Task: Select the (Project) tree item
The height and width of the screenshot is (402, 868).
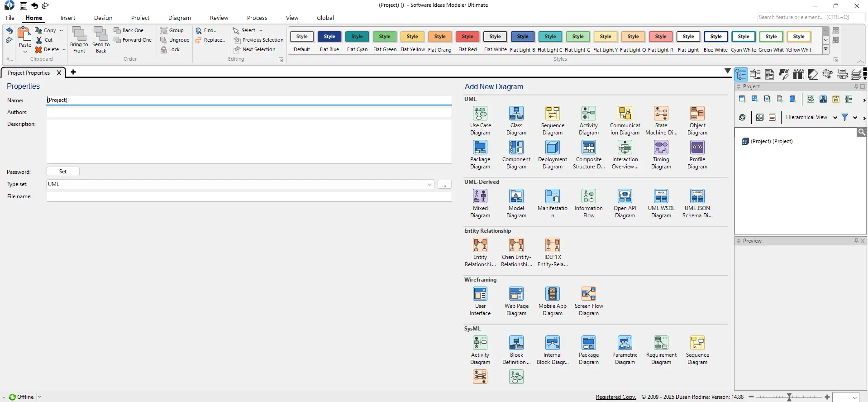Action: pos(768,141)
